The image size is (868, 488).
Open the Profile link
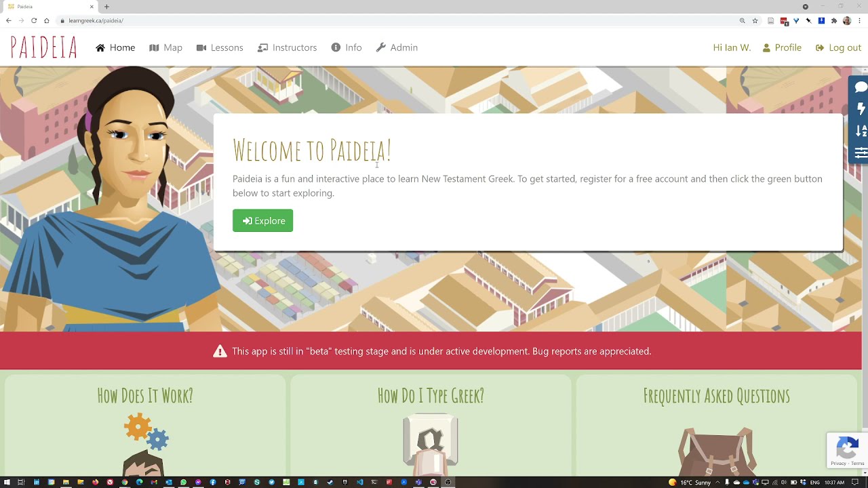[782, 47]
